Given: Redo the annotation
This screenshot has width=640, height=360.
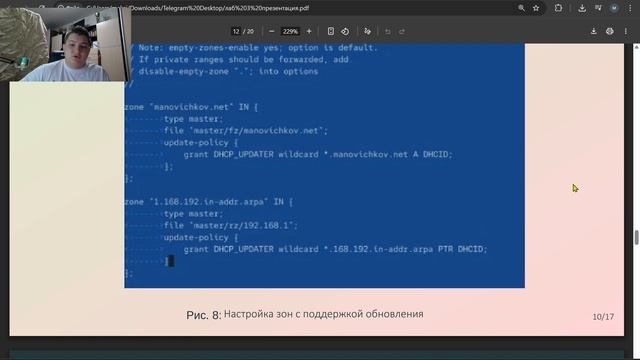Looking at the screenshot, I should click(402, 31).
